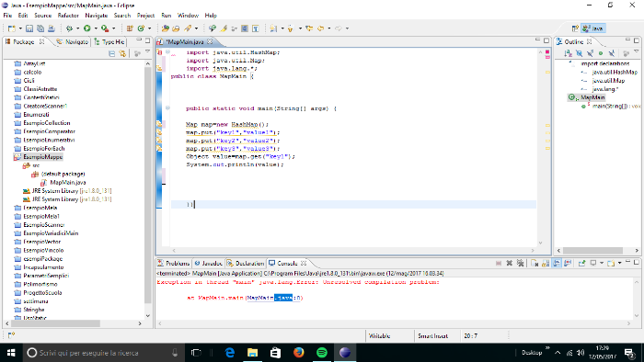Click the Next Annotation toolbar icon
Viewport: 644px width, 362px height.
pos(273,28)
